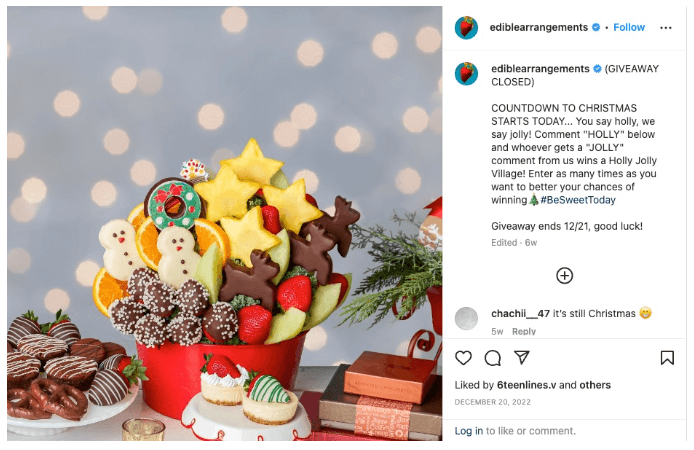Viewport: 694px width, 450px height.
Task: Open chachii__47 username link
Action: click(x=520, y=314)
